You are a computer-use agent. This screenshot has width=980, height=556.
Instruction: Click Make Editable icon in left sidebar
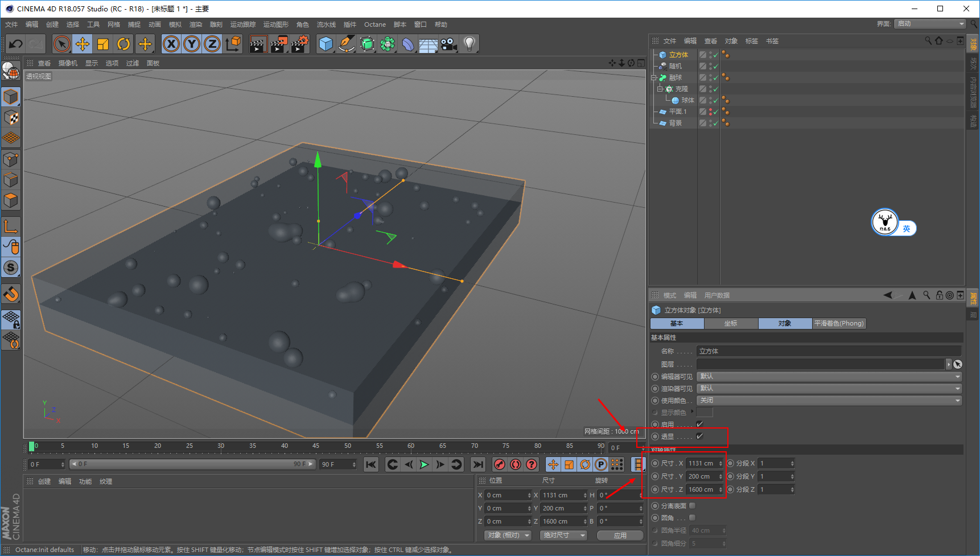click(11, 71)
